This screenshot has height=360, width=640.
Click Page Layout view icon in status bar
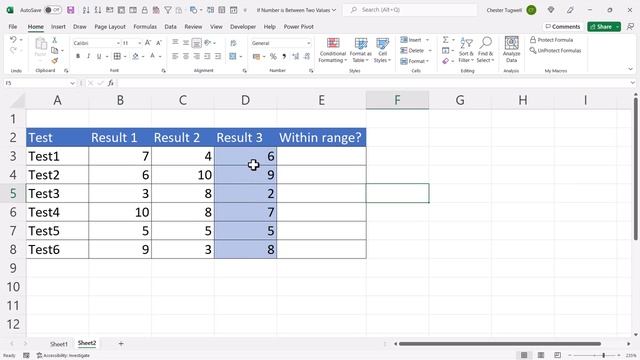pos(541,355)
